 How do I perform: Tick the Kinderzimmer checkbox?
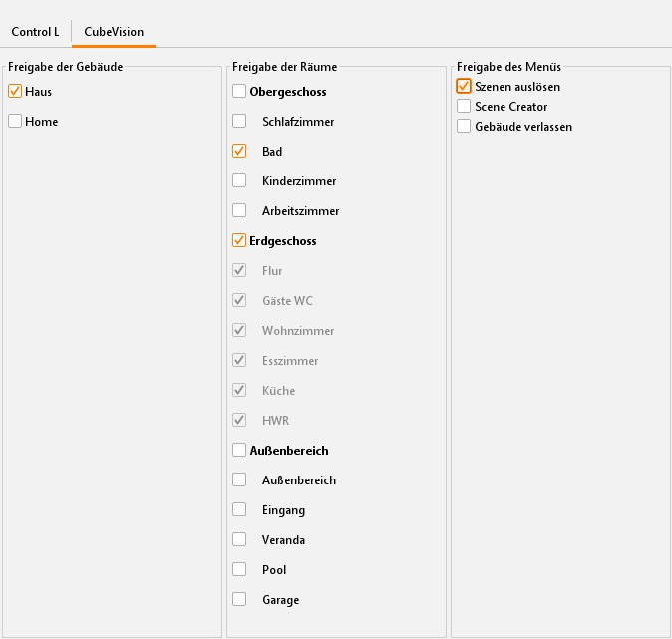[239, 181]
